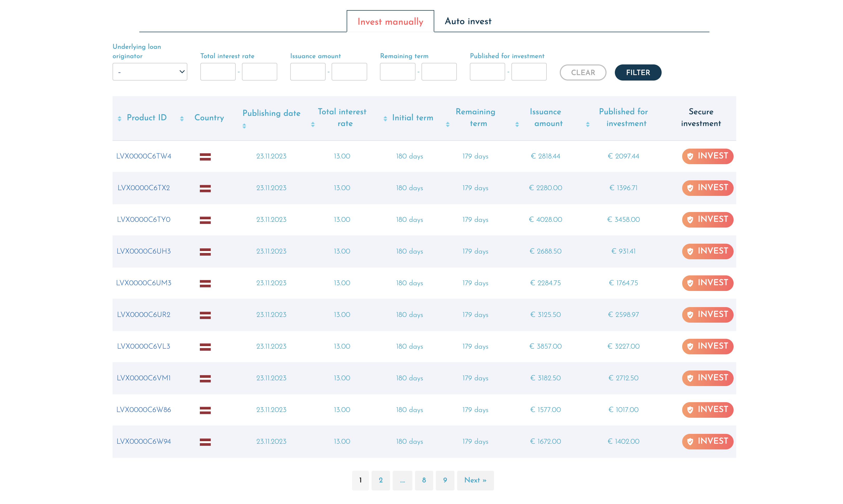Image resolution: width=843 pixels, height=504 pixels.
Task: Click Total interest rate minimum field
Action: point(218,72)
